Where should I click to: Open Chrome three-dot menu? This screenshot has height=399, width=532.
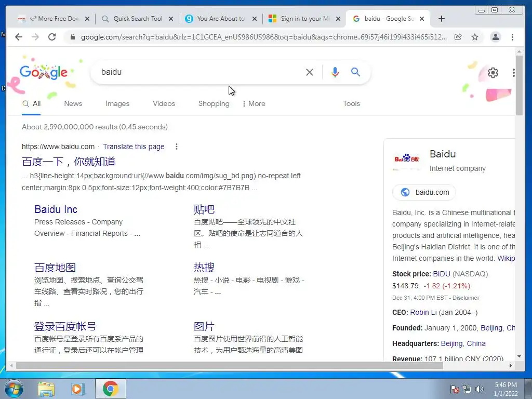click(512, 37)
